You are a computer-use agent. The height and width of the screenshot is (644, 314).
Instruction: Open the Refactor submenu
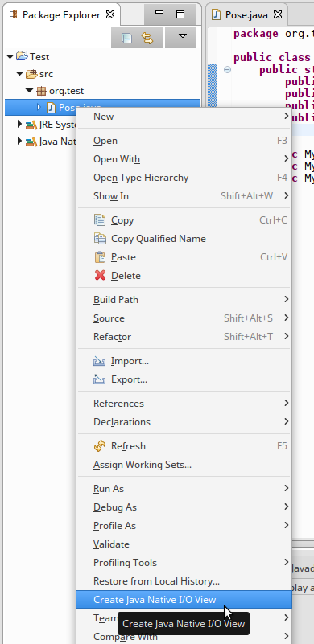(184, 337)
